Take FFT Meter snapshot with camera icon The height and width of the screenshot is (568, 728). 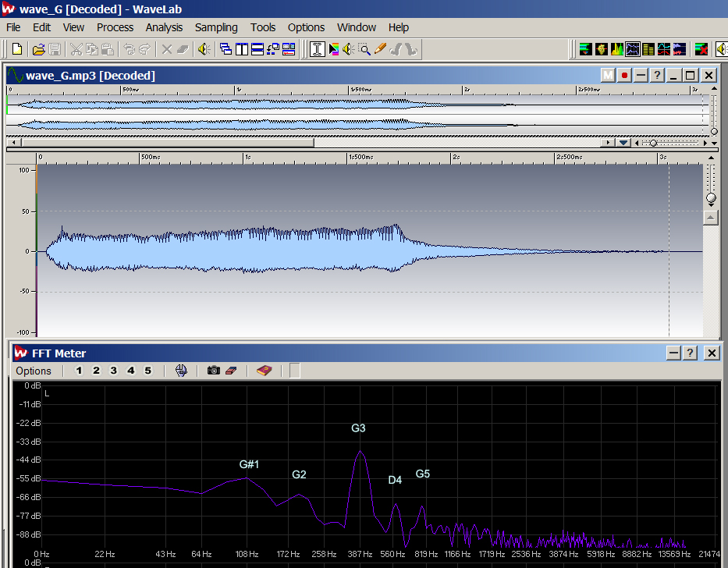pyautogui.click(x=213, y=371)
